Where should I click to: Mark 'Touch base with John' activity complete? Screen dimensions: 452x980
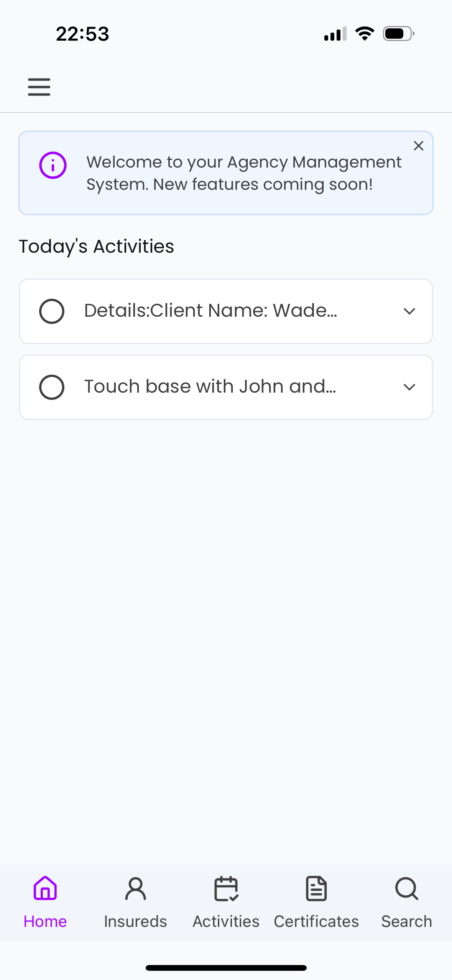point(52,387)
